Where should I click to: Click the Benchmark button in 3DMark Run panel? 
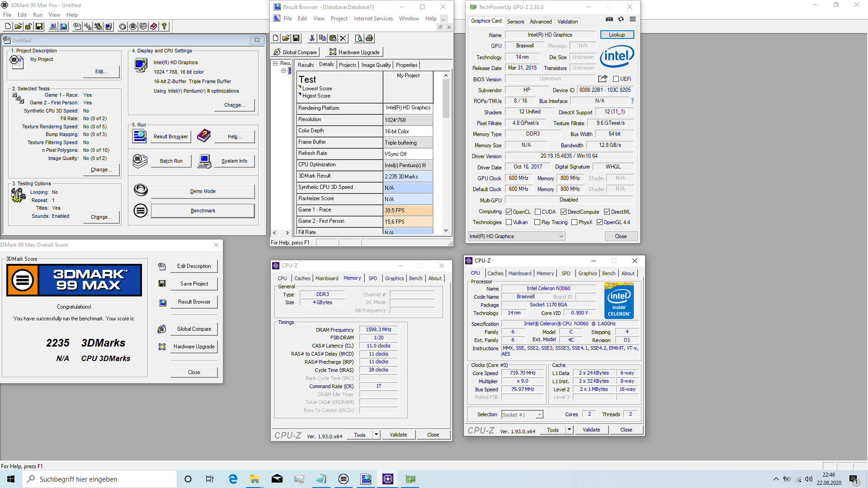(203, 211)
